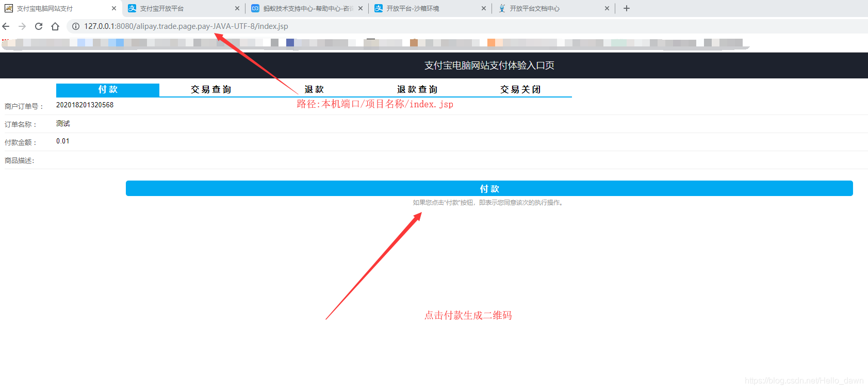
Task: Click the empty 商品描述 input field
Action: (462, 160)
